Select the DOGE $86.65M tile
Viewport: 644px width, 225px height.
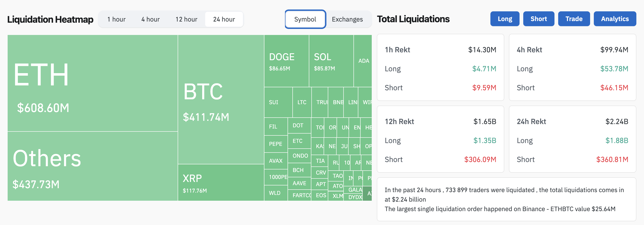click(x=286, y=61)
